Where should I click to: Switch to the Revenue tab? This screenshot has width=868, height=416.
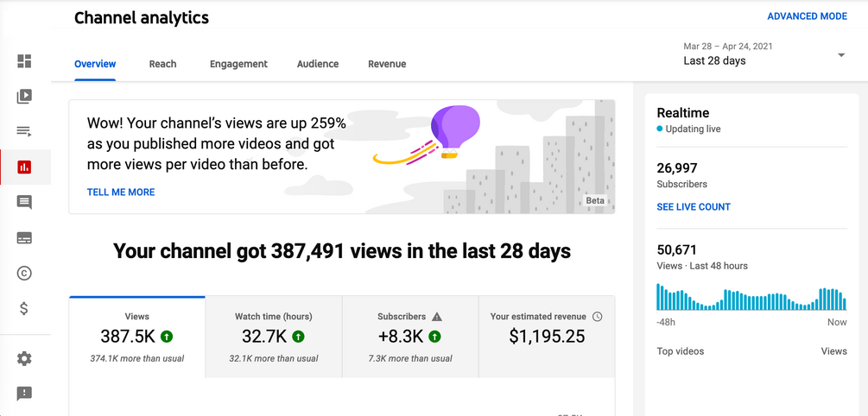pos(387,64)
